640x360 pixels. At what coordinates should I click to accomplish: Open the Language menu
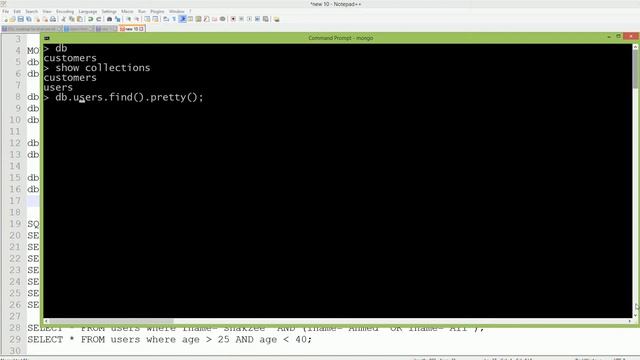pos(88,11)
